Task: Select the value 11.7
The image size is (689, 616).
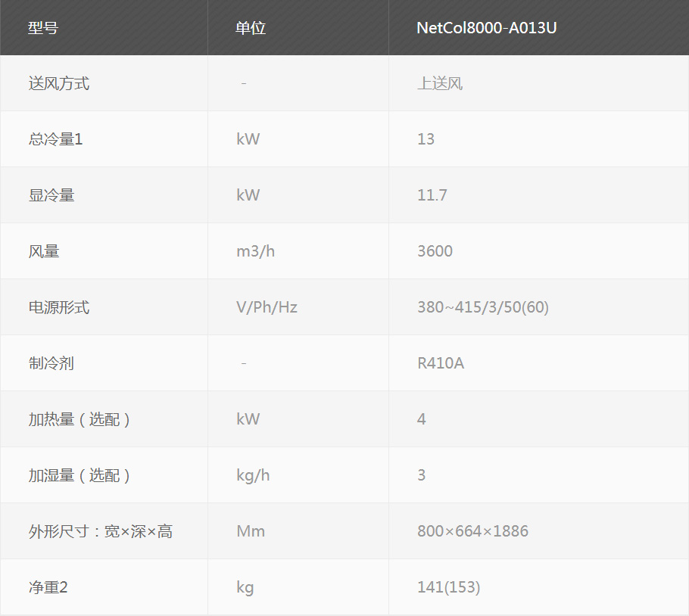Action: click(x=432, y=195)
